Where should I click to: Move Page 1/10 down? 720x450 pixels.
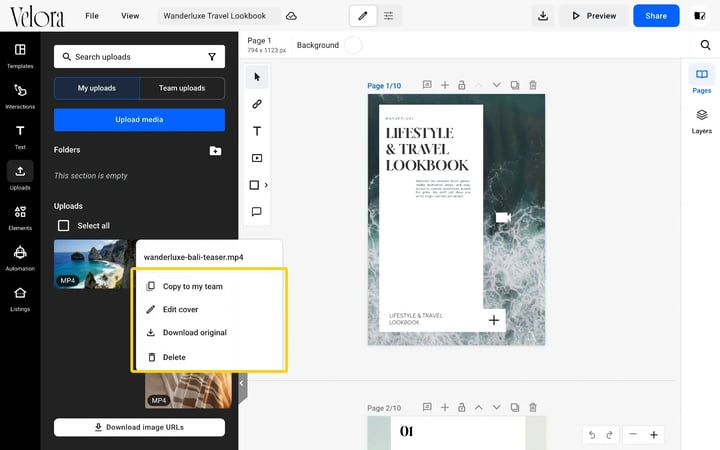[x=496, y=85]
